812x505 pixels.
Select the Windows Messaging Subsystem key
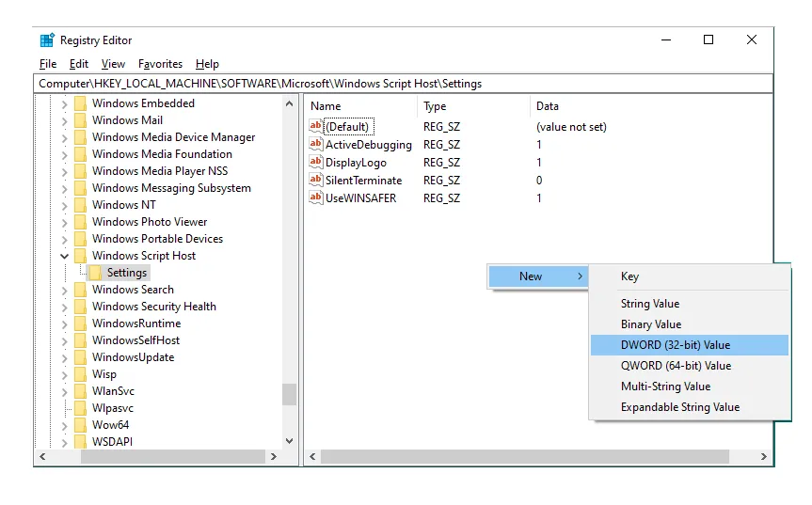pos(171,188)
